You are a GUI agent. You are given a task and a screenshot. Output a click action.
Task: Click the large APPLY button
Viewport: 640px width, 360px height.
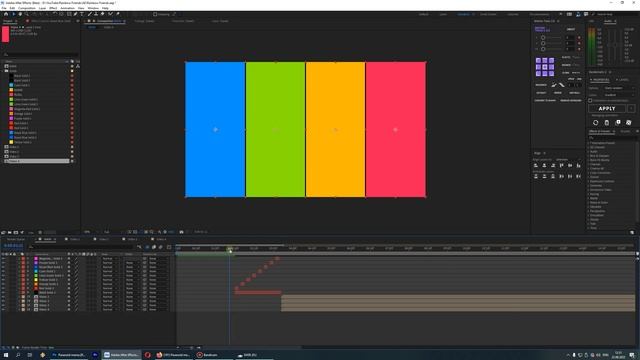(607, 109)
